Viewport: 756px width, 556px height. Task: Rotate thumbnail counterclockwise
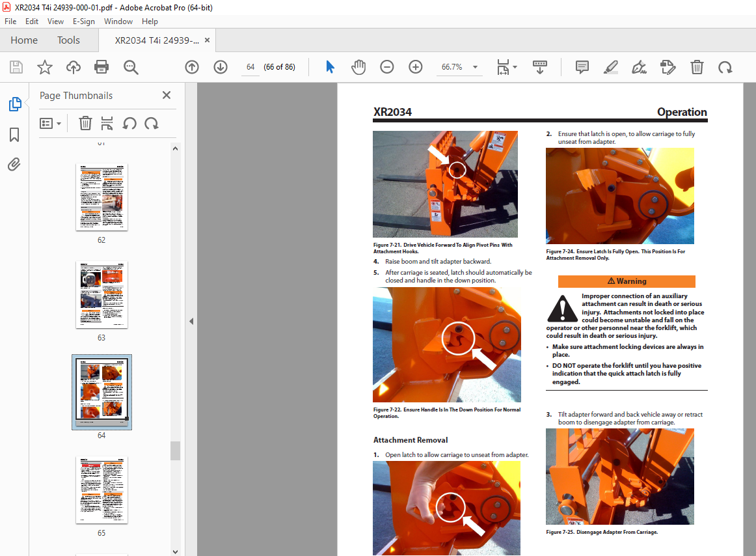[129, 124]
